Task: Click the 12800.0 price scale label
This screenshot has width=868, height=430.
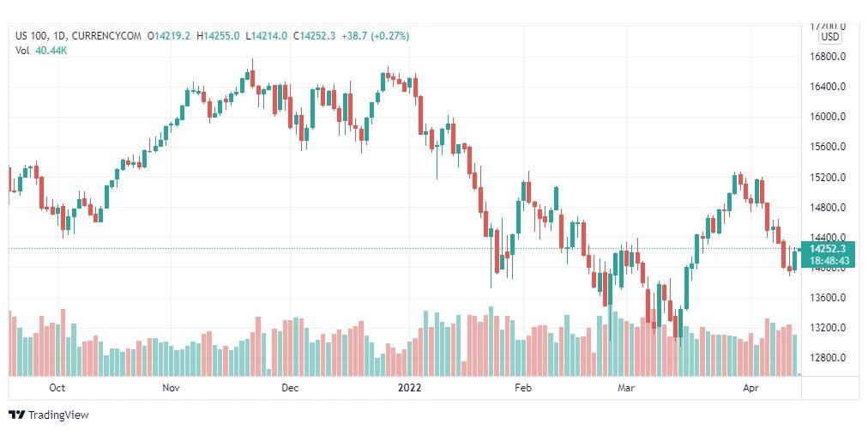Action: (x=827, y=358)
